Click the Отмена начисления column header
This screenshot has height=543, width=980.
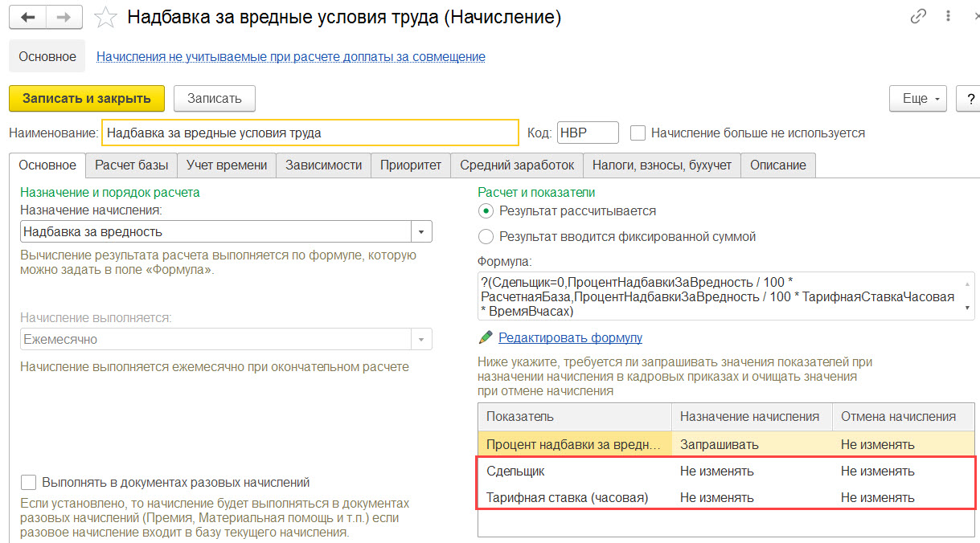[x=904, y=416]
